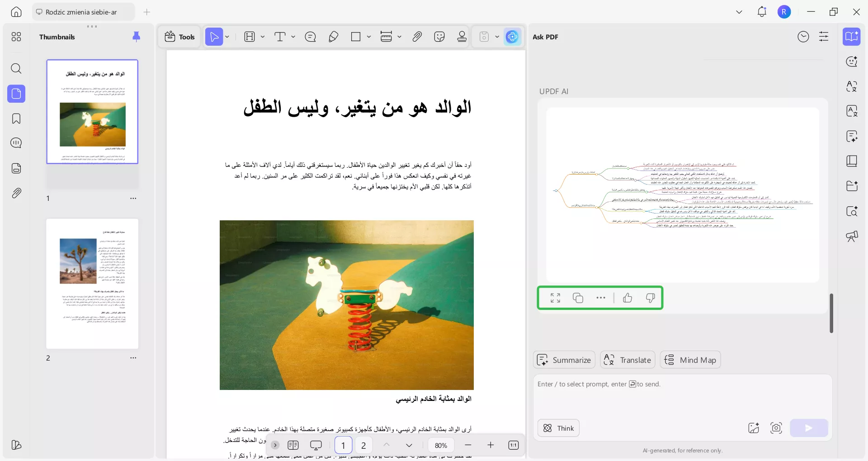Viewport: 868px width, 461px height.
Task: Open the text tool dropdown options
Action: [293, 37]
